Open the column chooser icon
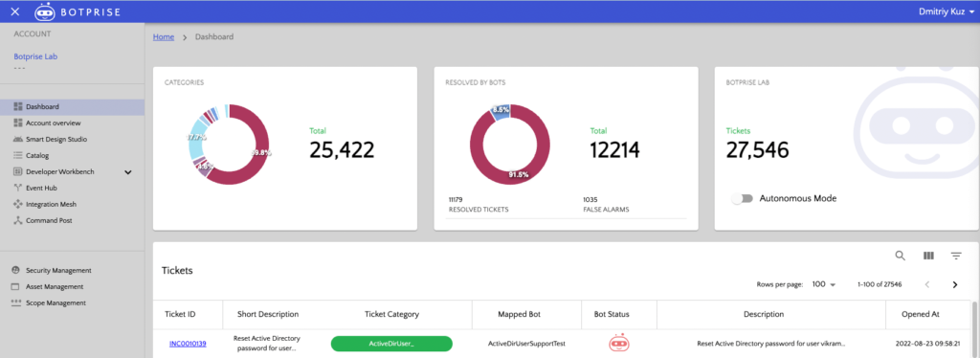The height and width of the screenshot is (358, 980). [928, 255]
